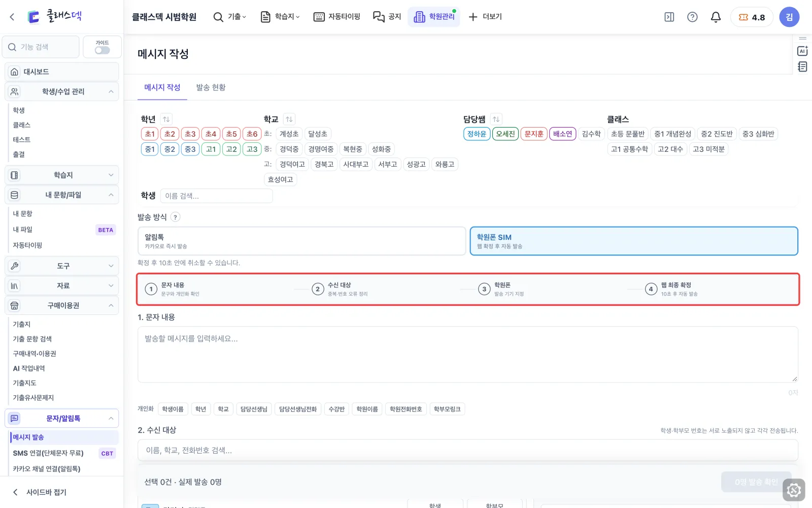This screenshot has width=812, height=508.
Task: Toggle the 고3 grade filter chip
Action: click(x=252, y=149)
